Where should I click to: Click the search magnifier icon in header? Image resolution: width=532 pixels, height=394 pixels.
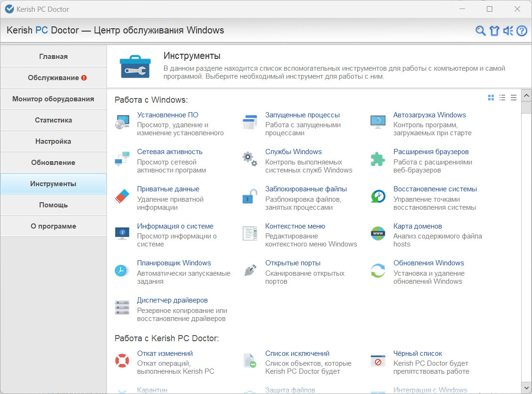pyautogui.click(x=480, y=31)
